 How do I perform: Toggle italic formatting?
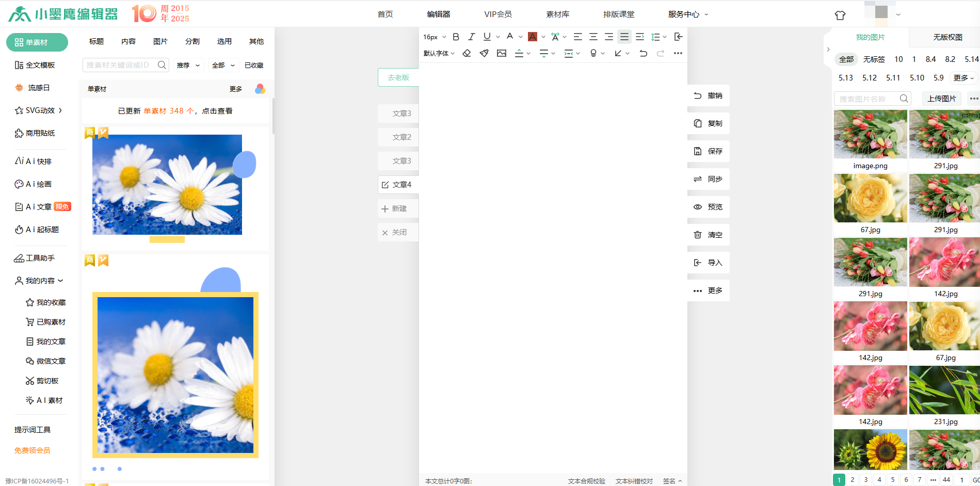click(x=471, y=36)
